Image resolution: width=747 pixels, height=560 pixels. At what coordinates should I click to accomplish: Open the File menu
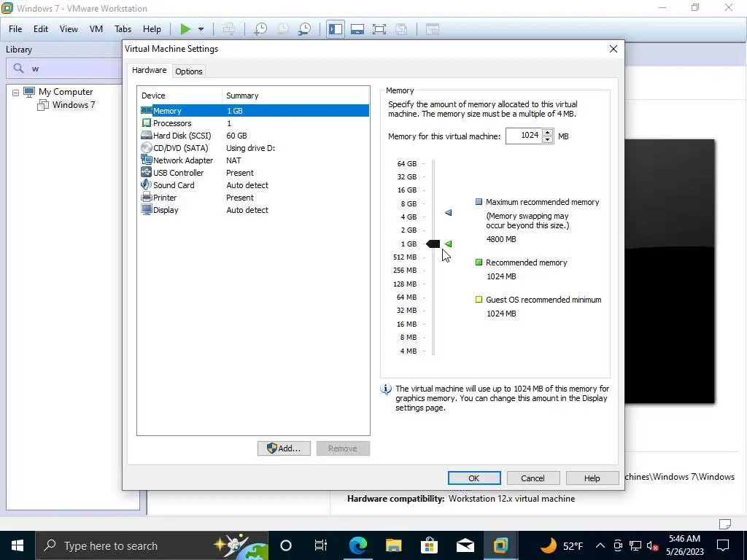(x=15, y=29)
